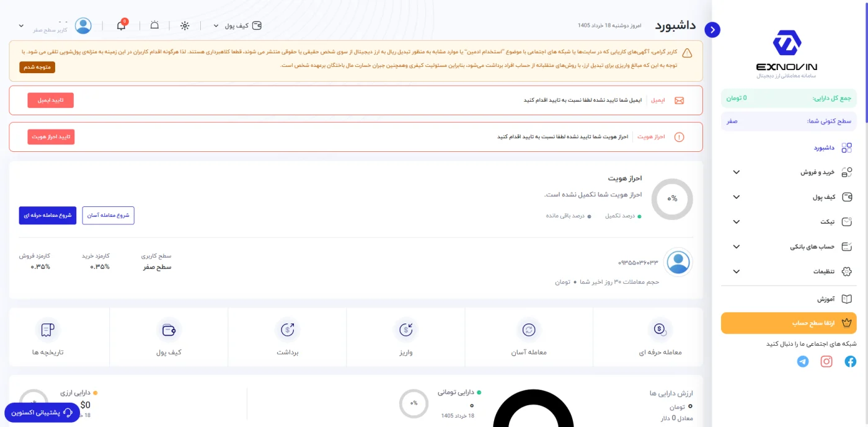Click شروع معامله آسان button
This screenshot has width=868, height=427.
click(108, 215)
